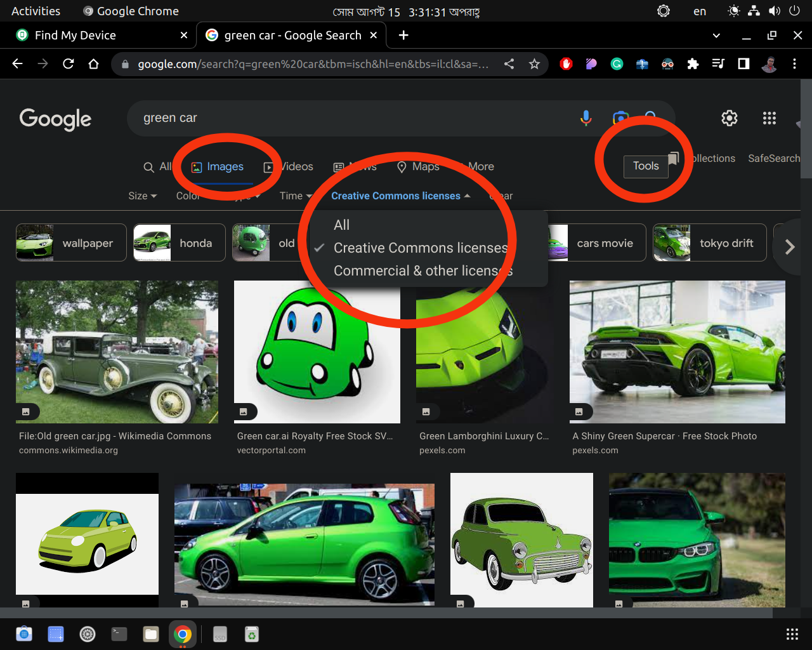Expand the Size filter dropdown
812x650 pixels.
(x=142, y=196)
